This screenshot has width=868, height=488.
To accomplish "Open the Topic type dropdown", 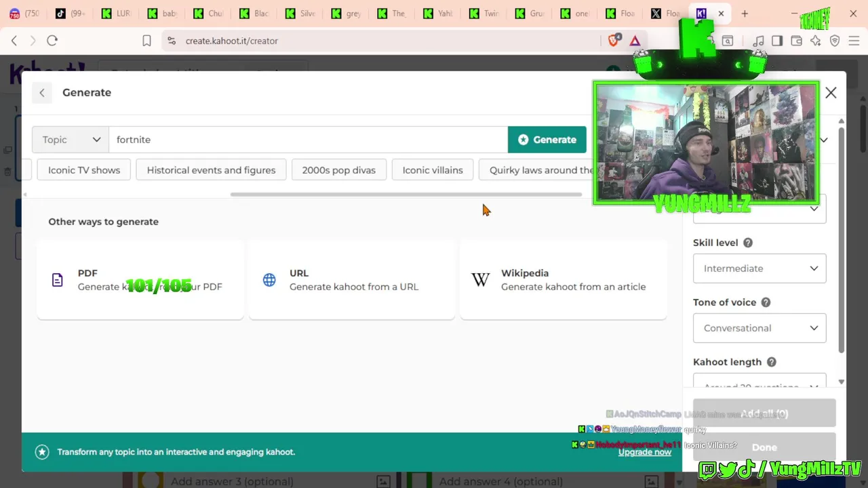I will [71, 140].
